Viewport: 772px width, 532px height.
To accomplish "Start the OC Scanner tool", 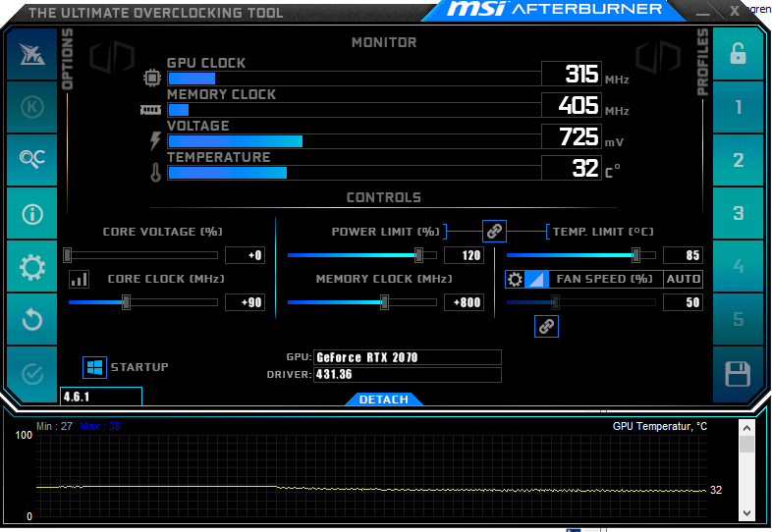I will (x=32, y=160).
